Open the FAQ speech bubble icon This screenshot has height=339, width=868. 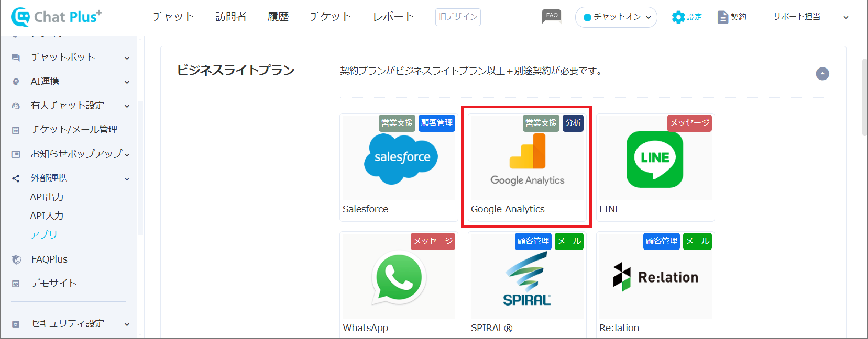coord(552,16)
